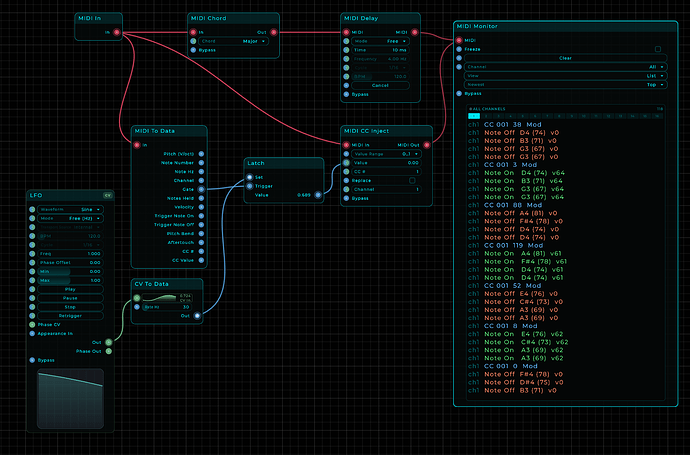Click the MIDI Delay Time field showing 10 ms

click(x=380, y=50)
